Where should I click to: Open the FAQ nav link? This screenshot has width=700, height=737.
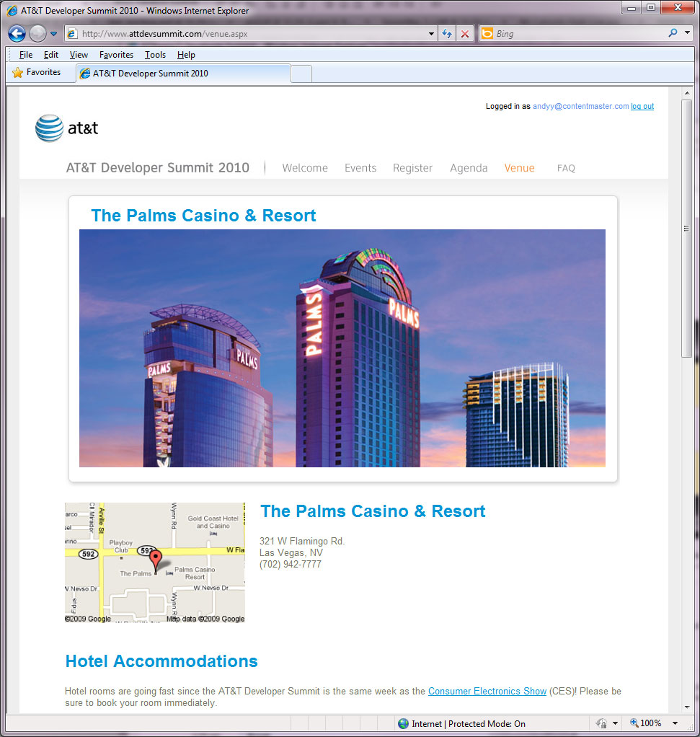pos(566,168)
